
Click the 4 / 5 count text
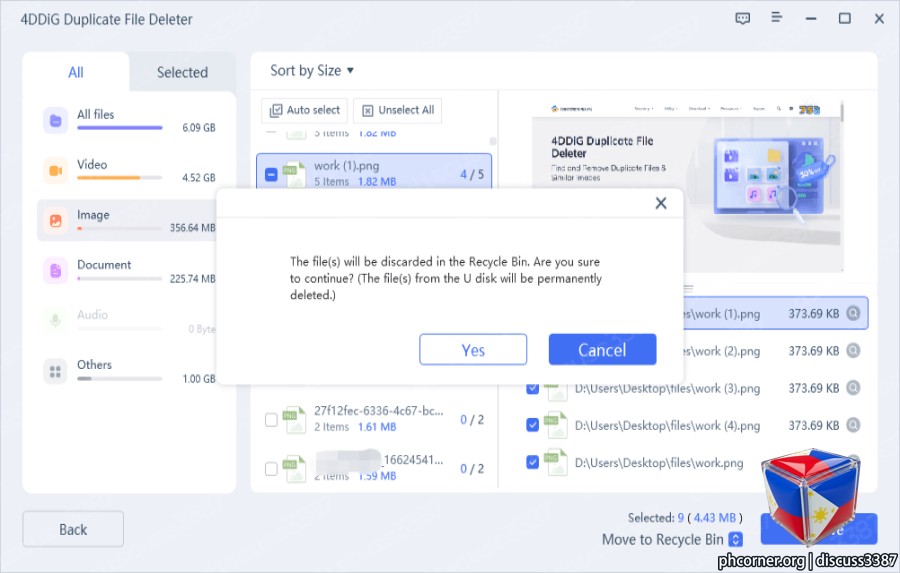pyautogui.click(x=472, y=174)
